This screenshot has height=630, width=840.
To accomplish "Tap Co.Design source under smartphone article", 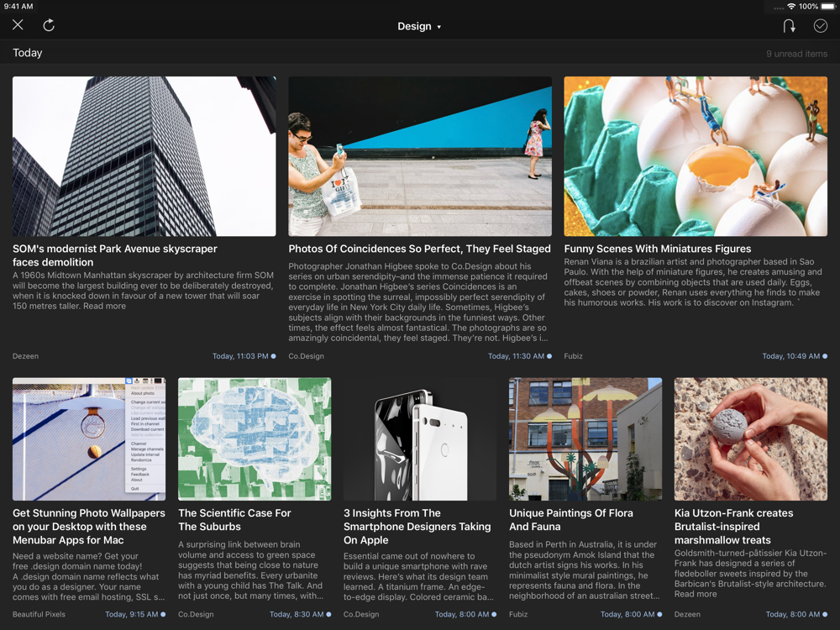I will [x=361, y=615].
